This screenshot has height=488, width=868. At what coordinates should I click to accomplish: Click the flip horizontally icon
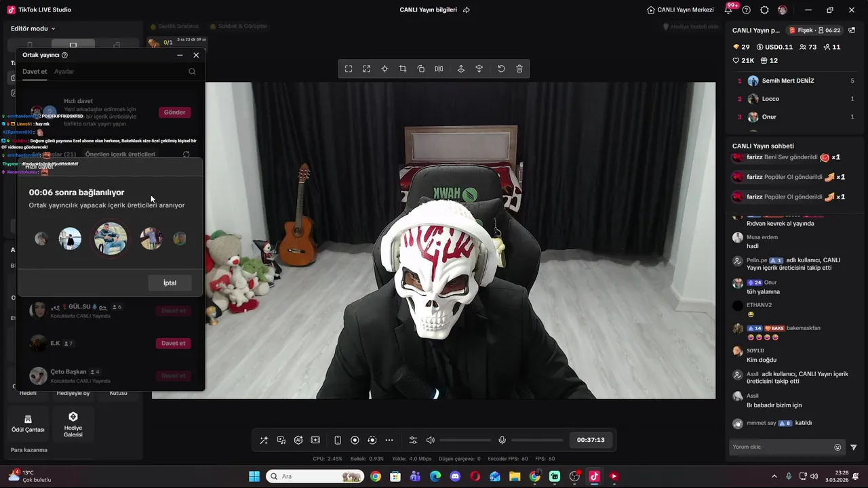439,68
